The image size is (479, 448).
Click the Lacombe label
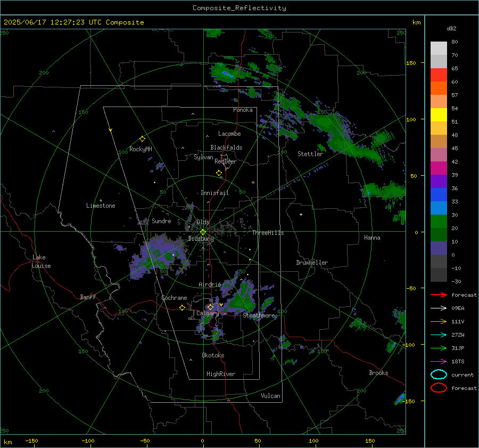point(229,134)
